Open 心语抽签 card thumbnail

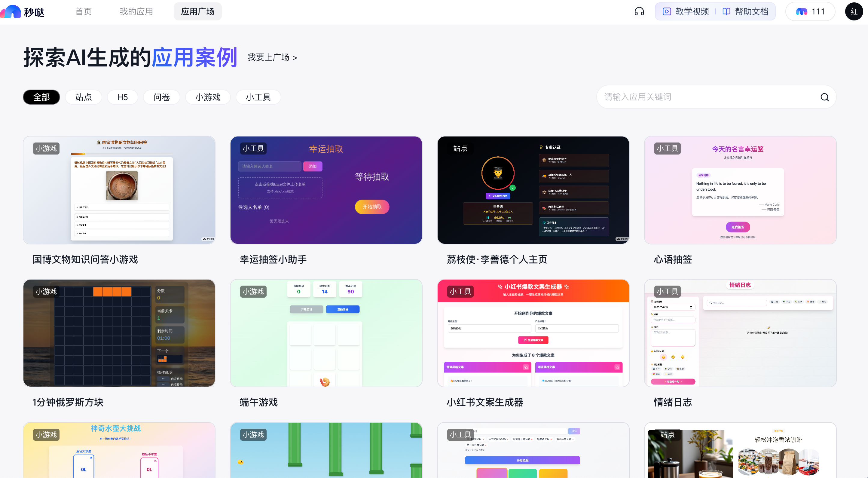tap(740, 190)
